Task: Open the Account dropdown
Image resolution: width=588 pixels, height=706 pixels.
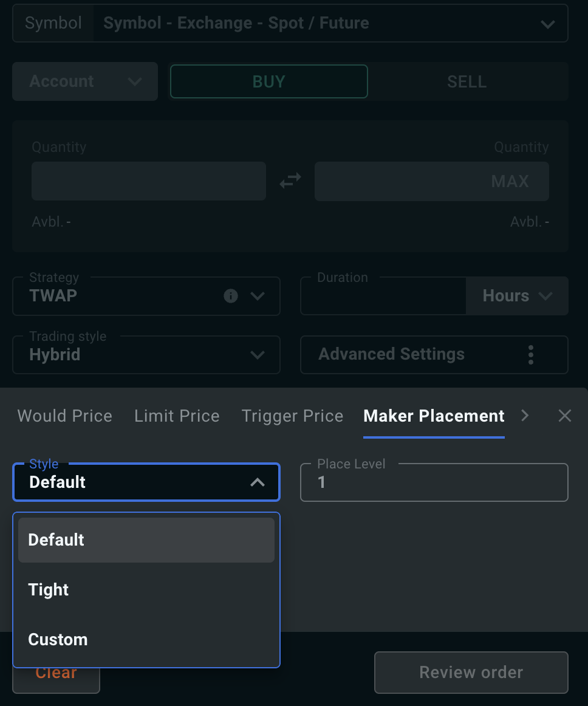Action: coord(85,81)
